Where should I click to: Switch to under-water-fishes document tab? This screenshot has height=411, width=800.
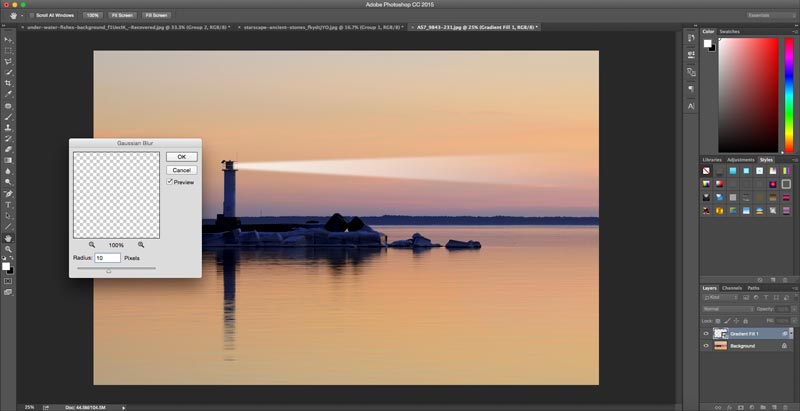[x=128, y=27]
